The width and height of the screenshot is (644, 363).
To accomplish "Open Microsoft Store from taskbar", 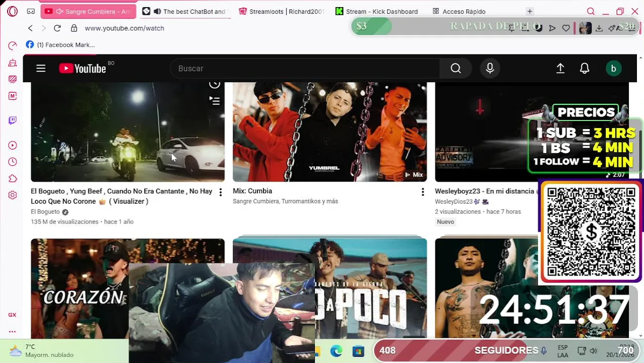I will (x=358, y=351).
